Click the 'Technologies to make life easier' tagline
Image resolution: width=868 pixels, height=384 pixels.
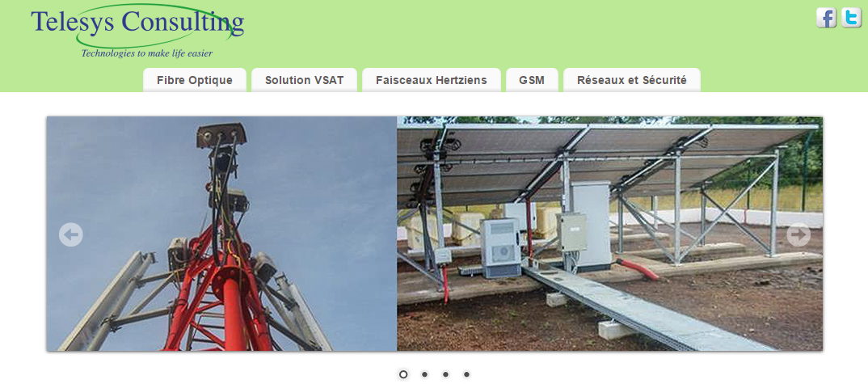[x=147, y=53]
